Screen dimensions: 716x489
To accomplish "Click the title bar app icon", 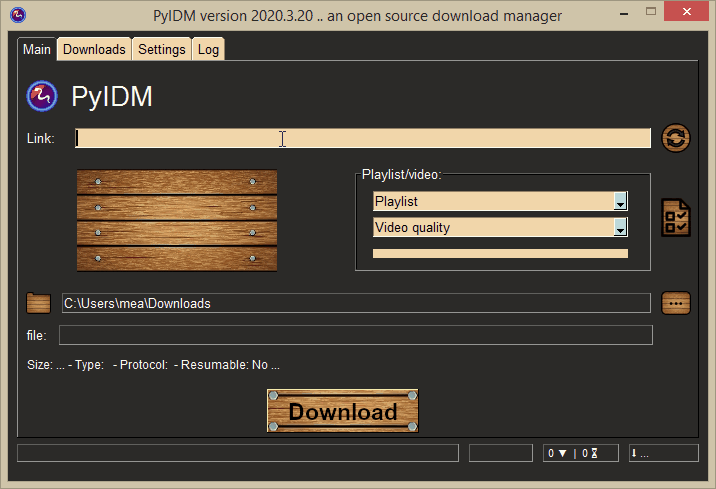I will tap(18, 15).
